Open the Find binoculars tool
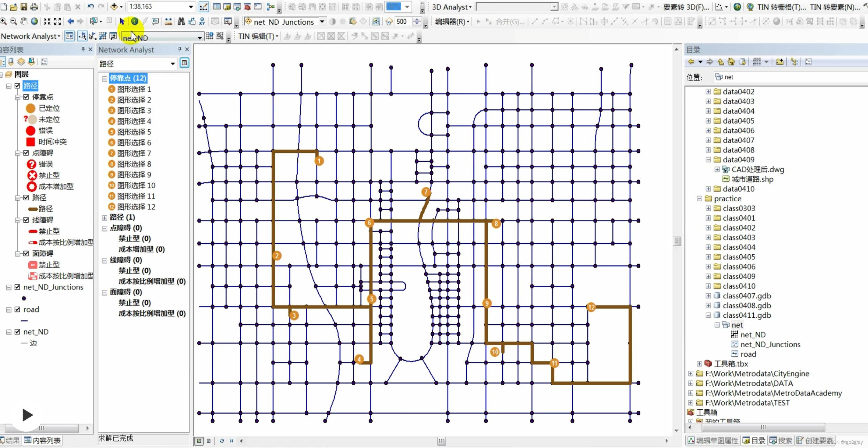Viewport: 868px width, 448px height. pos(181,22)
